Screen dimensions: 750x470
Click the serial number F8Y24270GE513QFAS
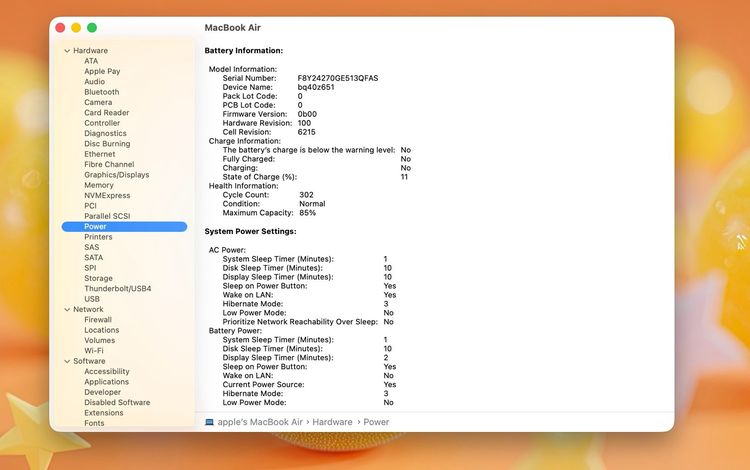coord(338,78)
